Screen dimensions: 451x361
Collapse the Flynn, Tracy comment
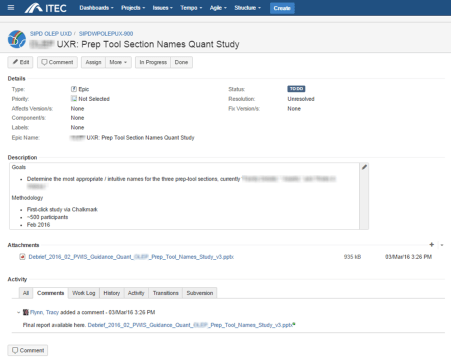pyautogui.click(x=18, y=312)
